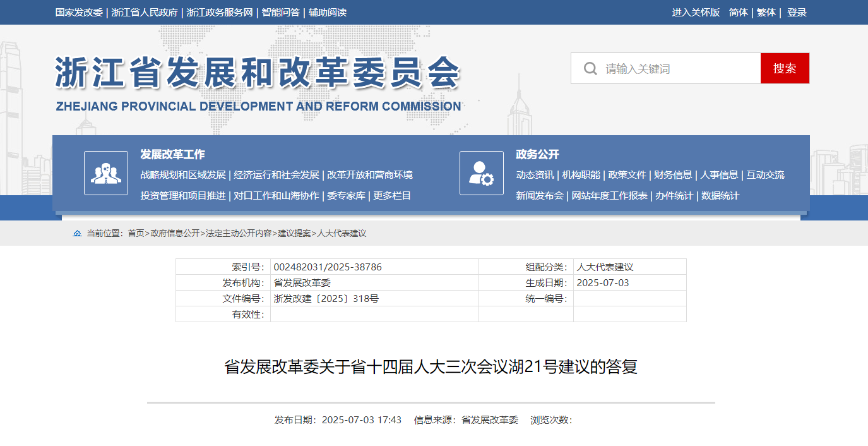Viewport: 868px width, 446px height.
Task: Click the 发展改革工作 people icon
Action: [x=106, y=173]
